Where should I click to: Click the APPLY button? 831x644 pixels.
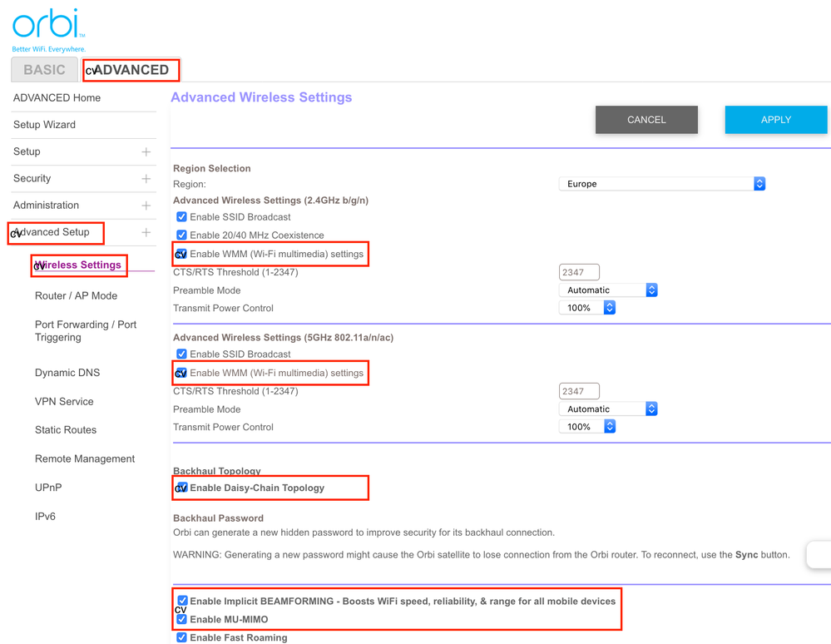[x=775, y=120]
